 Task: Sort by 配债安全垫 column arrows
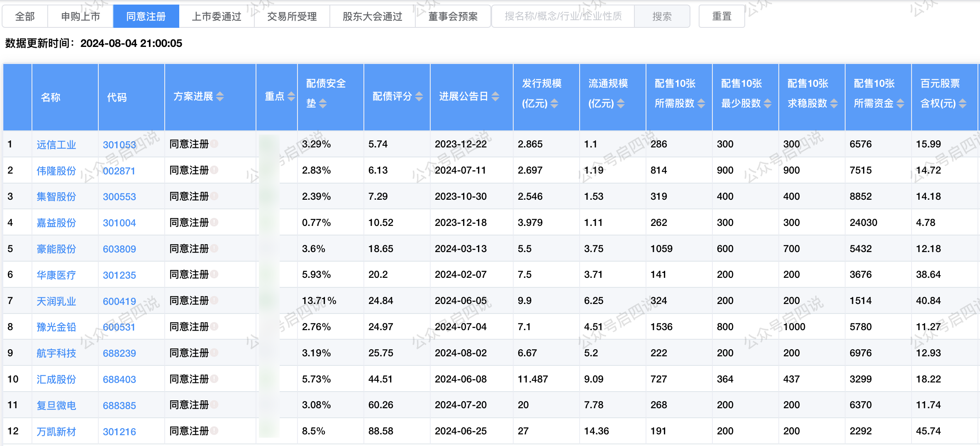323,103
